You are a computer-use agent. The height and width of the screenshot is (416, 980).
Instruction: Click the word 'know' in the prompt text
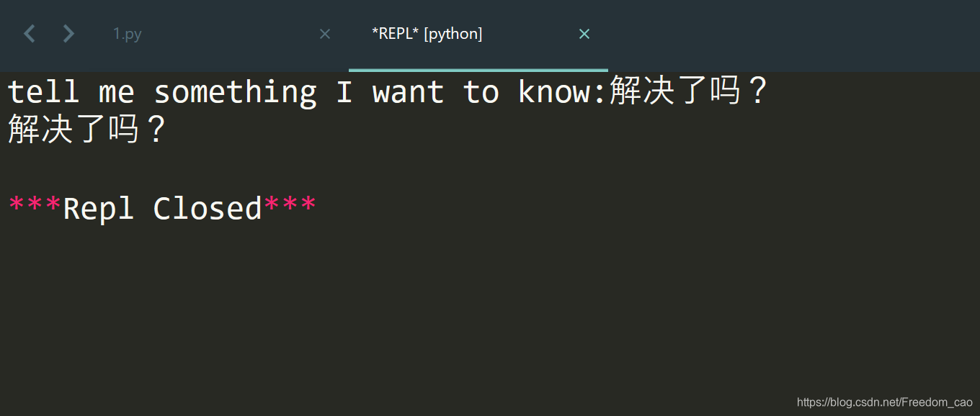(555, 91)
